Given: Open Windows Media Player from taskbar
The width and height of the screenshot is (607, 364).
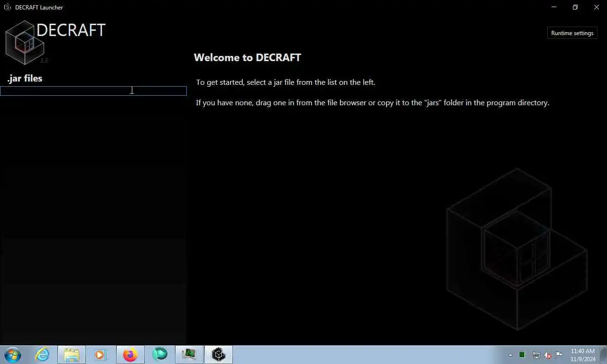Looking at the screenshot, I should pyautogui.click(x=101, y=355).
